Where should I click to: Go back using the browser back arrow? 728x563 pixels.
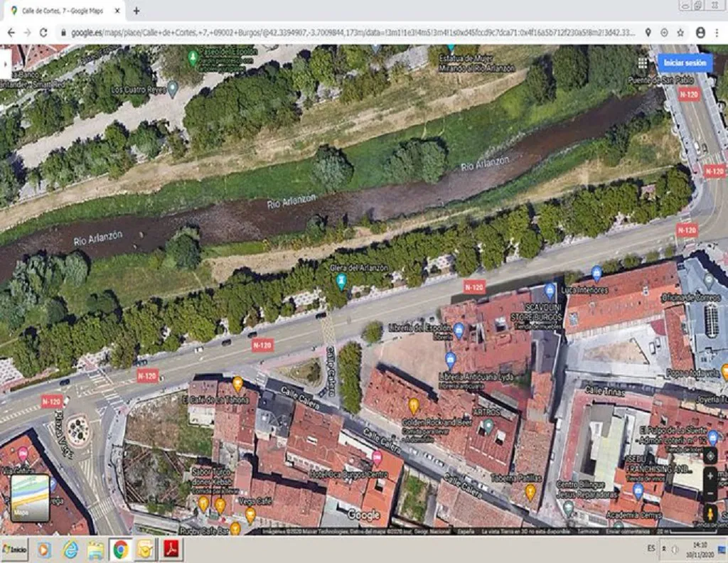(11, 33)
